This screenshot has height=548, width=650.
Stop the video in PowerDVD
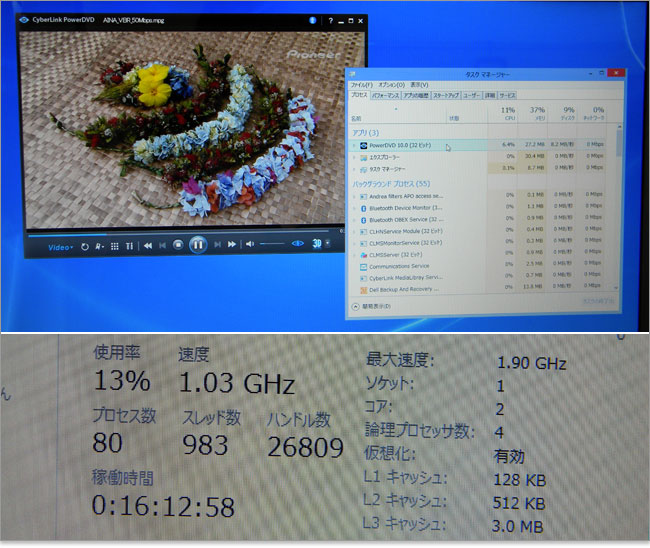point(178,245)
